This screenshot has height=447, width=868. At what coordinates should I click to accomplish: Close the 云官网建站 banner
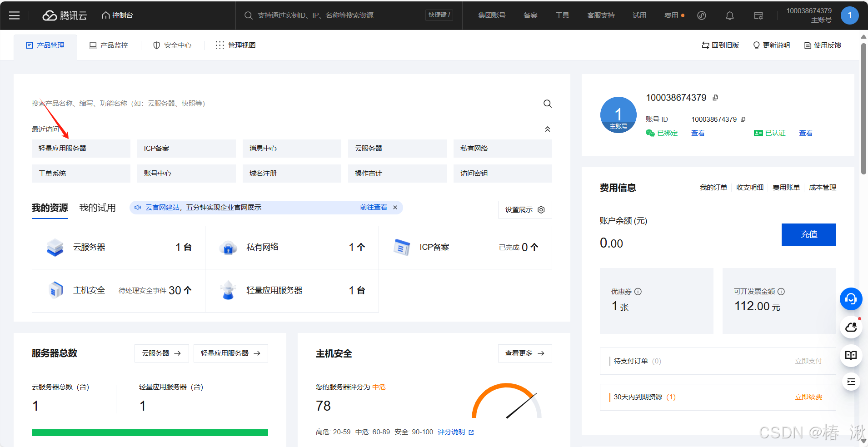coord(395,208)
